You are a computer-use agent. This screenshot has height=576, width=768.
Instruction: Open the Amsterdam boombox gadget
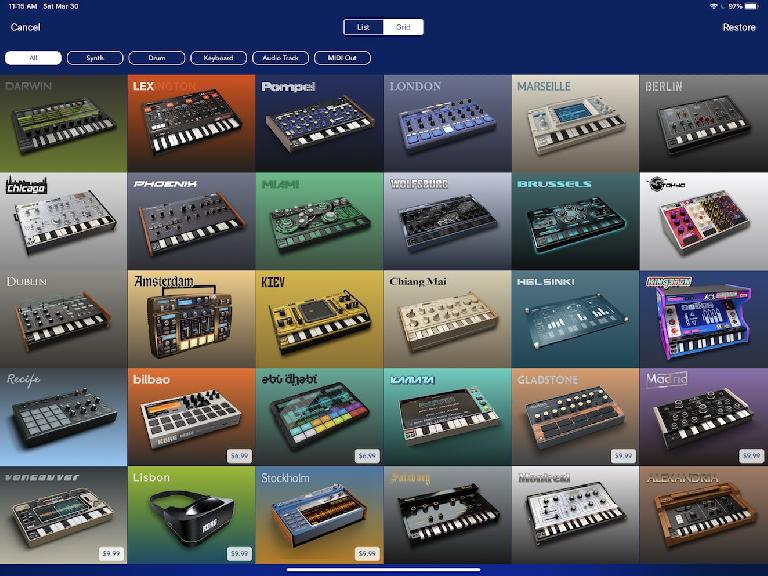tap(192, 319)
